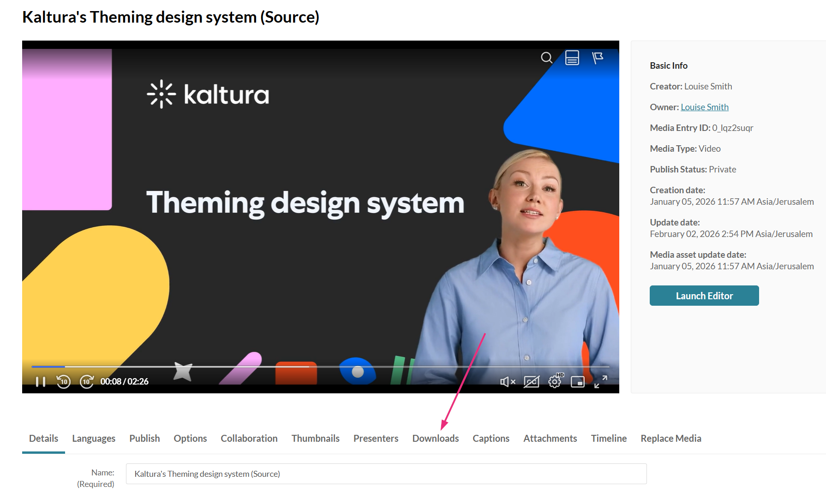Click the Update date value
The height and width of the screenshot is (504, 826).
[x=731, y=234]
